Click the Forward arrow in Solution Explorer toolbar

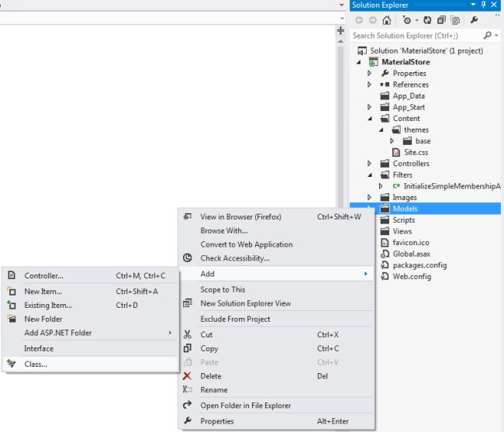(373, 20)
